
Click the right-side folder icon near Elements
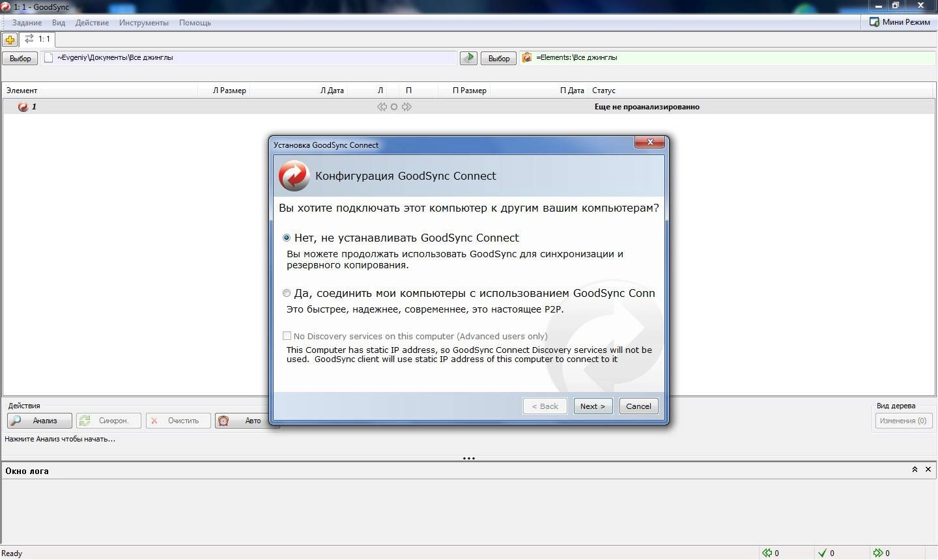(526, 57)
